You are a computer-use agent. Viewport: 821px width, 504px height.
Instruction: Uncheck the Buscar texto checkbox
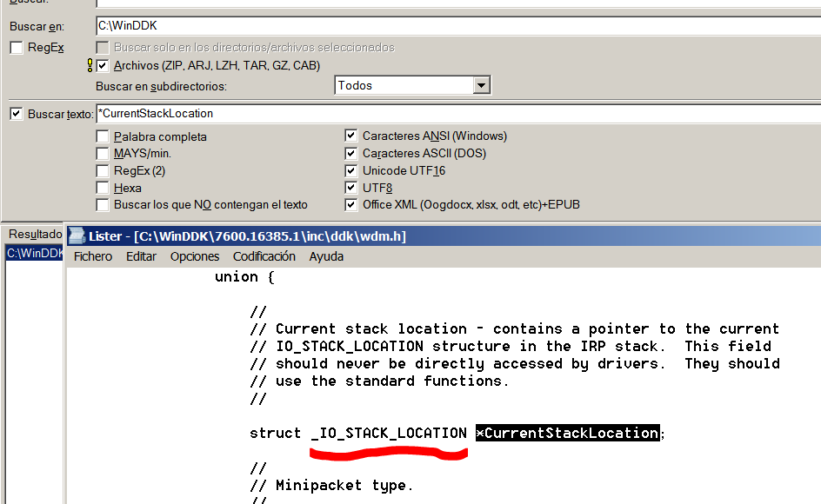(17, 114)
